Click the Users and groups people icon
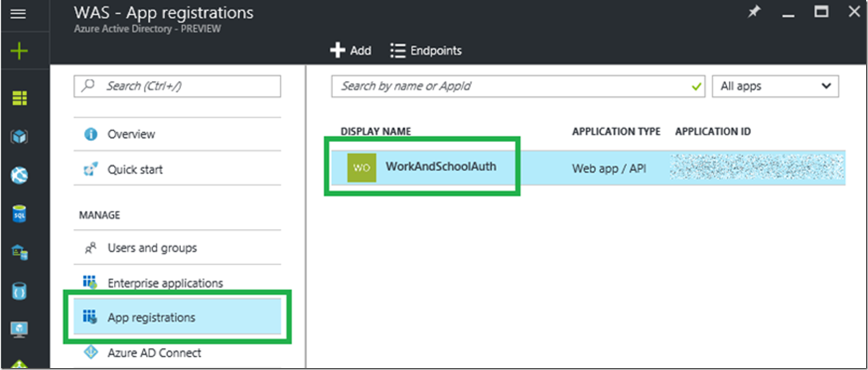 (x=91, y=248)
